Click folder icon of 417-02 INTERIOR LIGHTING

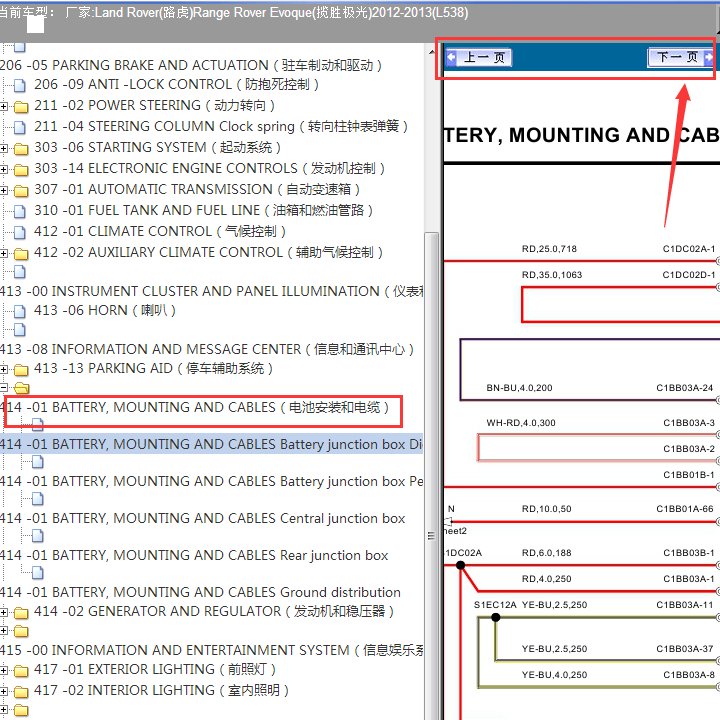coord(21,692)
